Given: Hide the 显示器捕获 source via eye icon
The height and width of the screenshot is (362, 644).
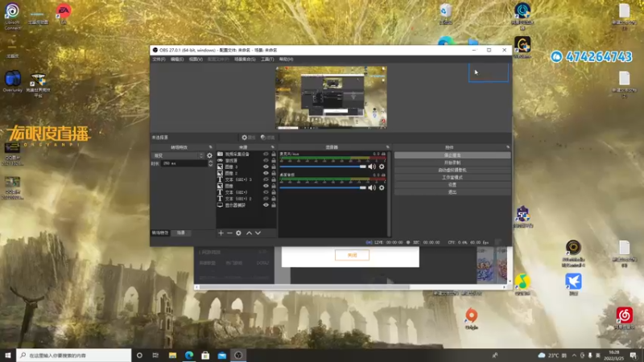Looking at the screenshot, I should [266, 205].
